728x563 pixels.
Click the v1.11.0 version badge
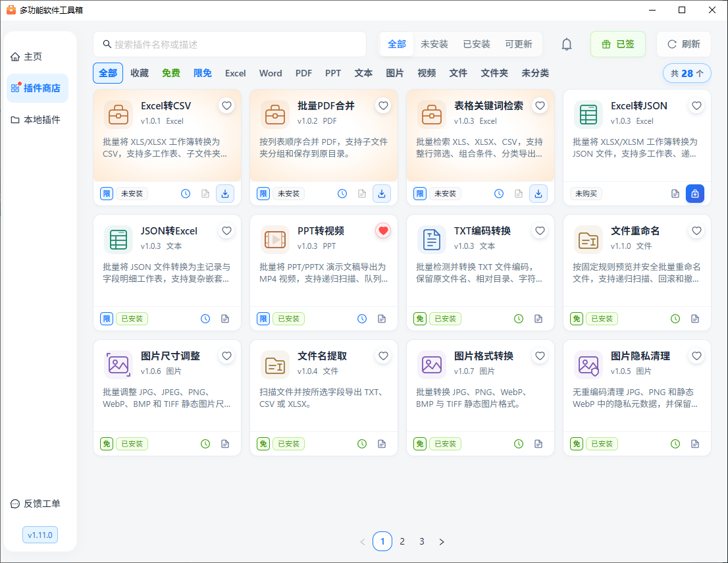(40, 535)
